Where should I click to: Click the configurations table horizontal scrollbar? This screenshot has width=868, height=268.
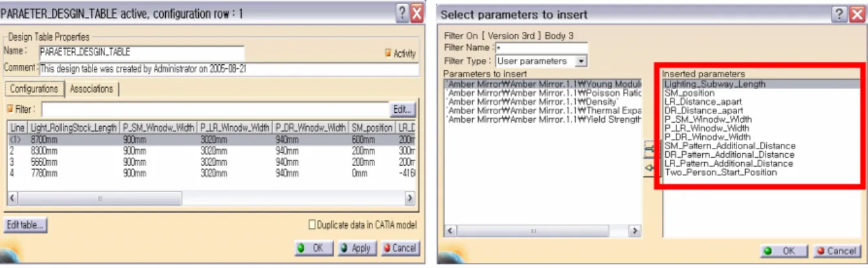point(211,198)
